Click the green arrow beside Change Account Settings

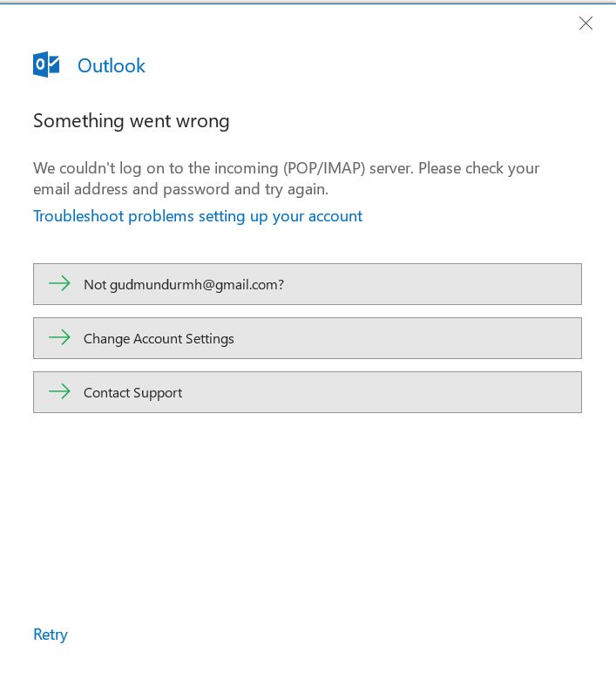[59, 338]
